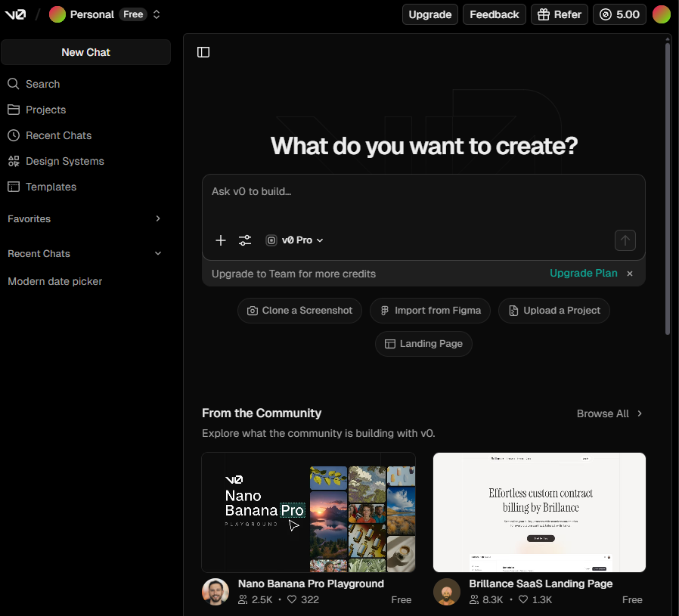679x616 pixels.
Task: Click the Nano Banana author's avatar
Action: (215, 591)
